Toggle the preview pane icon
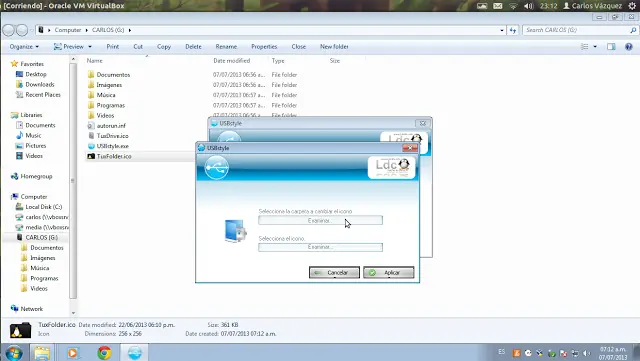Screen dimensions: 640x361 pos(611,47)
